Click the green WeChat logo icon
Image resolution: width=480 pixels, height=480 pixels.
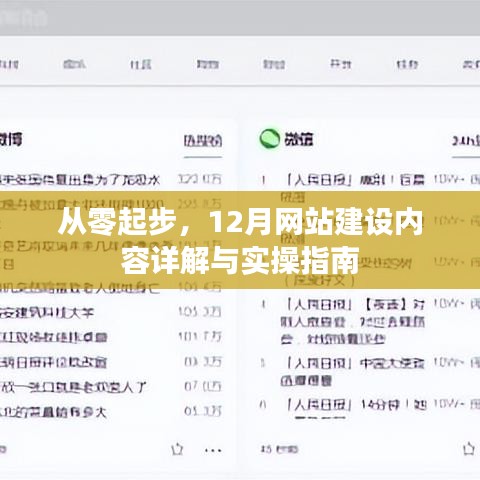[270, 139]
